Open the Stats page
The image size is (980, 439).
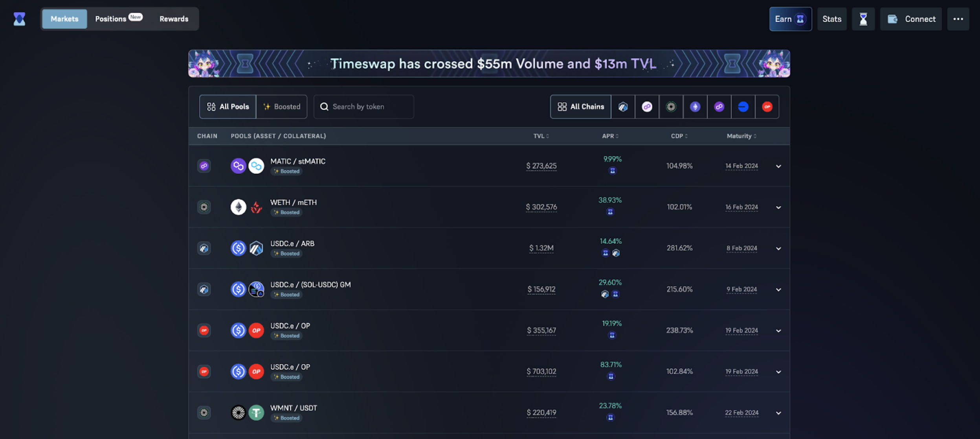click(x=831, y=19)
